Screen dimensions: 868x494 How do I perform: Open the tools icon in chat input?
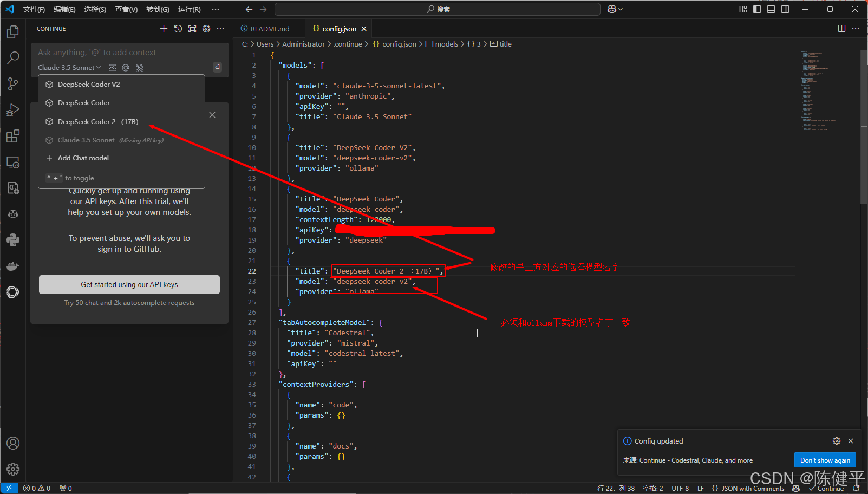click(x=140, y=68)
